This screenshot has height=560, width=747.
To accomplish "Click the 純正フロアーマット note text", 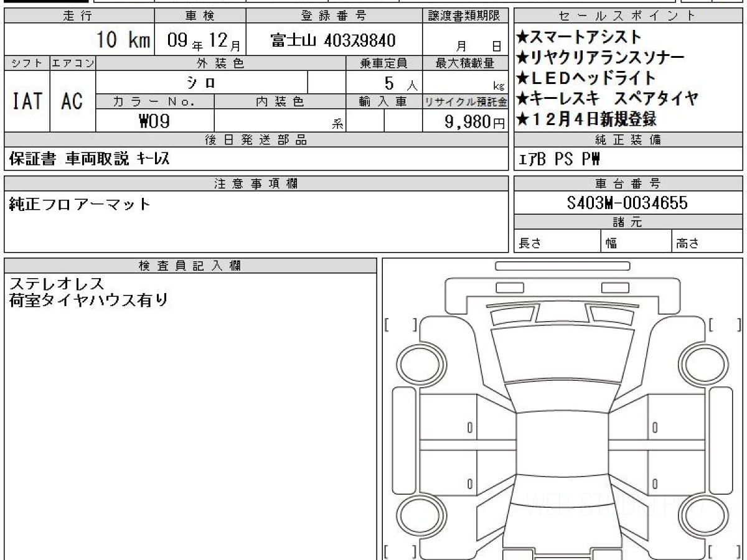I will point(80,204).
